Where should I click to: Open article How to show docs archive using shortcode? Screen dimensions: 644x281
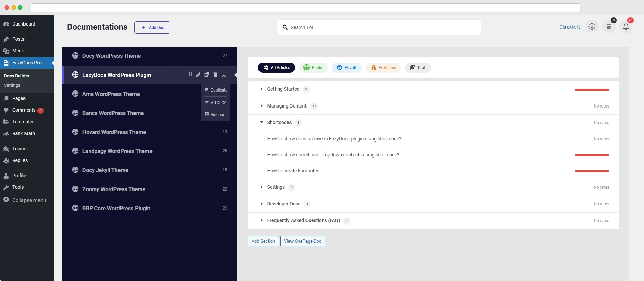pyautogui.click(x=334, y=139)
